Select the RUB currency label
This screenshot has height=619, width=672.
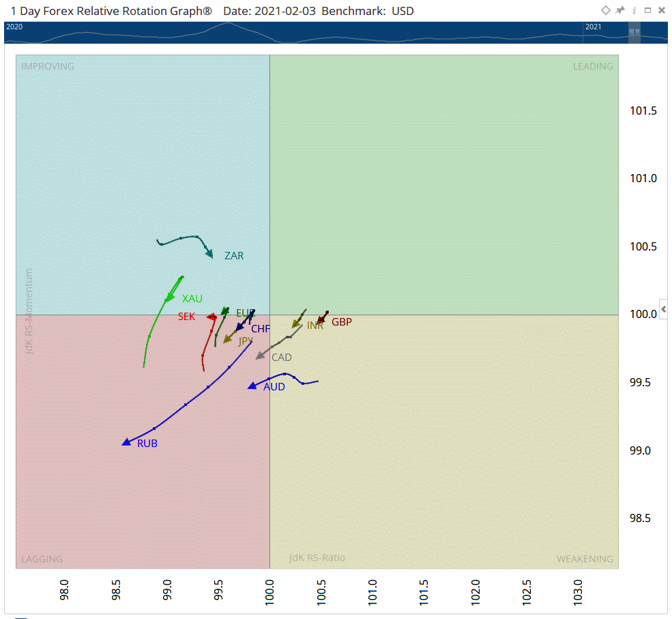click(x=147, y=444)
